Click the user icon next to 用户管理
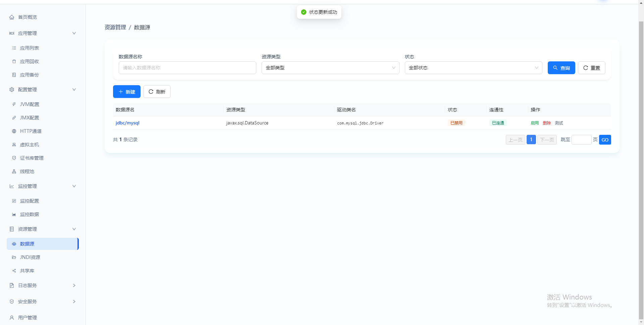This screenshot has height=325, width=644. (12, 318)
